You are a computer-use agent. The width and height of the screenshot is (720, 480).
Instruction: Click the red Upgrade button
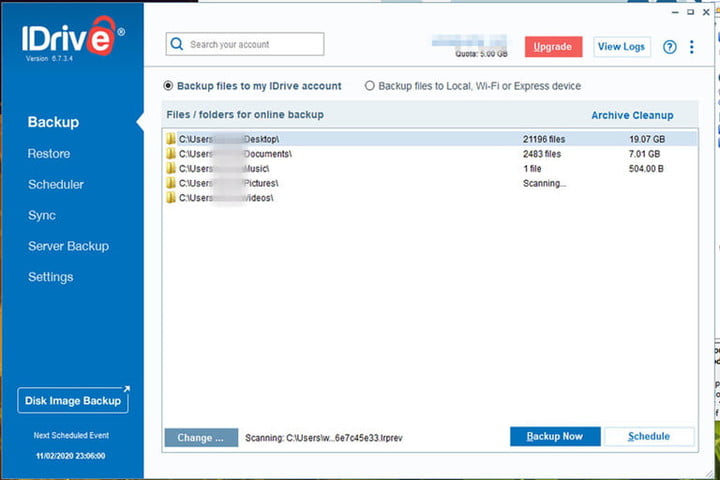coord(553,47)
